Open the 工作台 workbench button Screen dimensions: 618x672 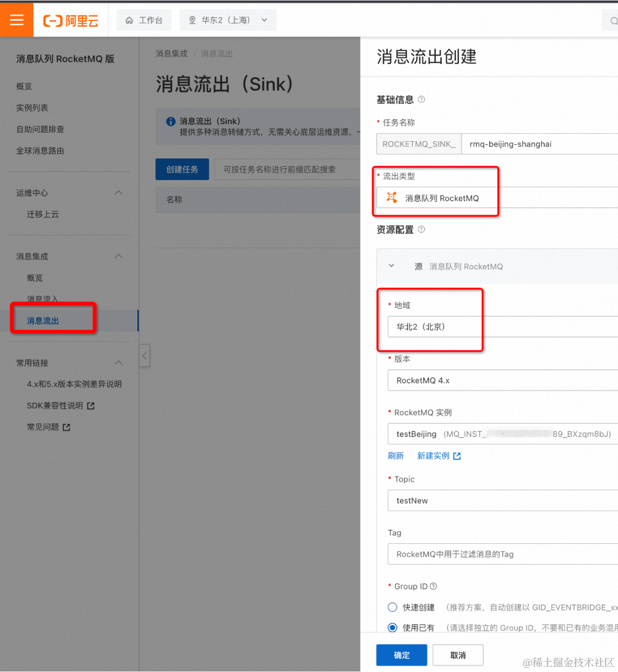[144, 20]
